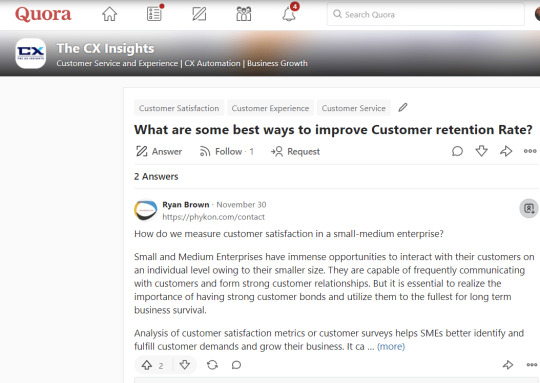This screenshot has width=540, height=383.
Task: Expand answer with (more) link
Action: [391, 346]
